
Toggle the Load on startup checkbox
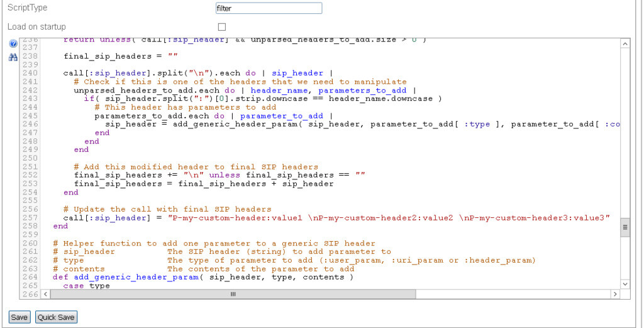pyautogui.click(x=222, y=27)
